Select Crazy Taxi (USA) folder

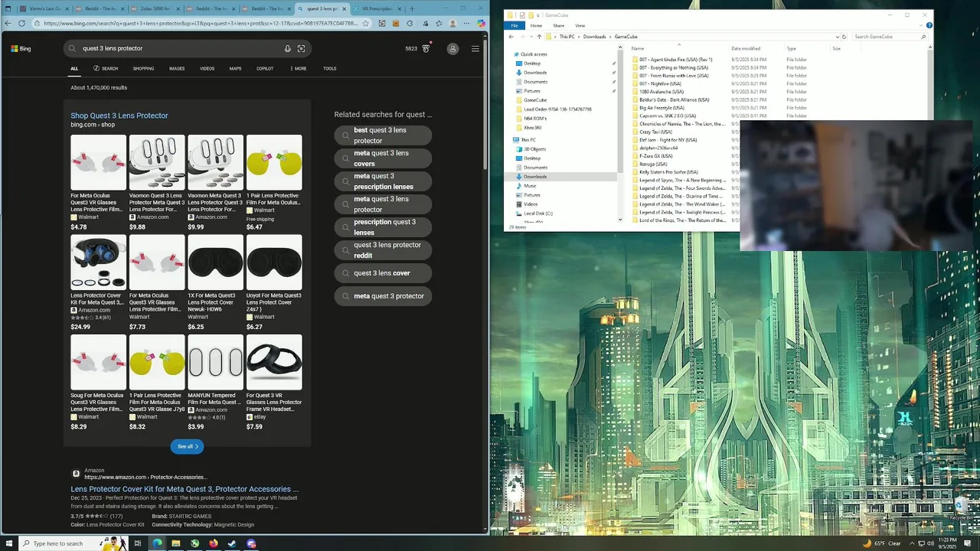(x=655, y=132)
